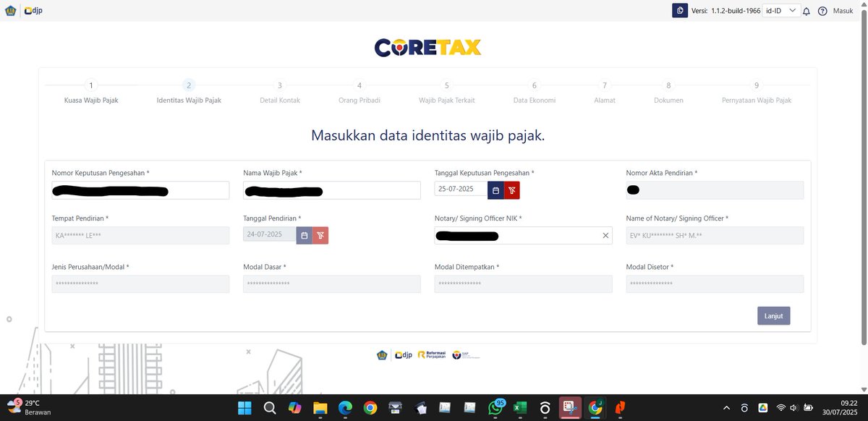868x421 pixels.
Task: Open calendar for Tanggal Keputusan Pengesahan
Action: click(x=495, y=190)
